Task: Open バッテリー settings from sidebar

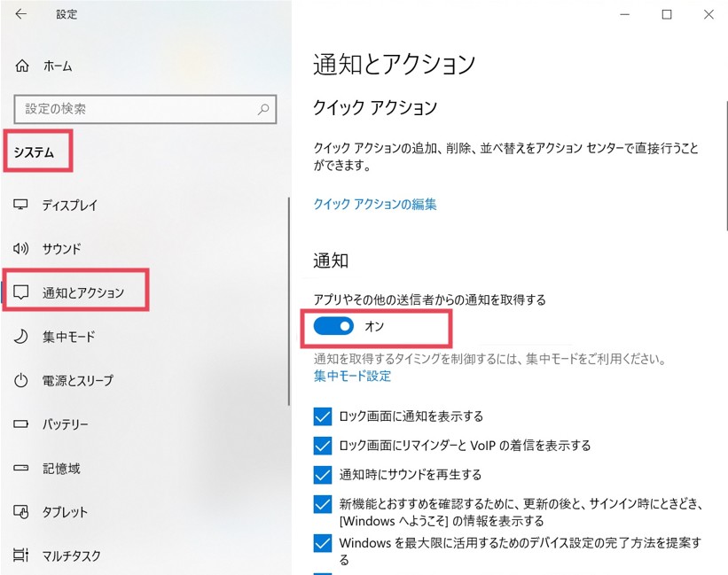Action: 21,424
